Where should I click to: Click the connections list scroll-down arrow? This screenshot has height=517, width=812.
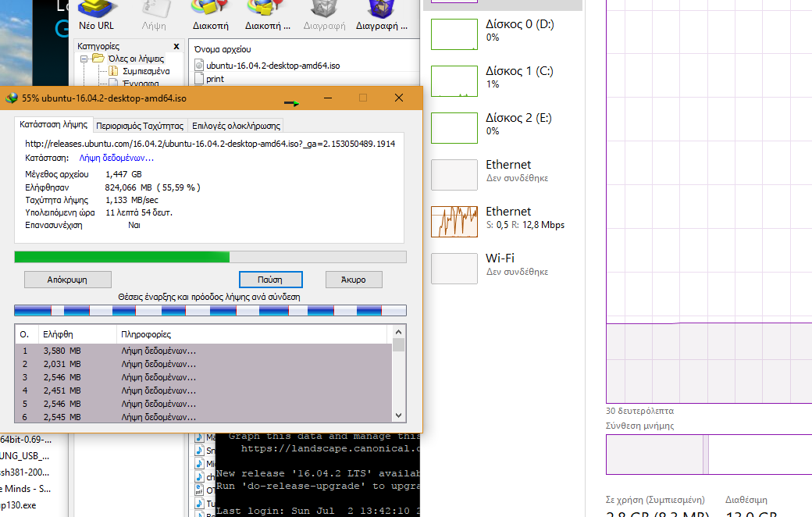pyautogui.click(x=398, y=415)
